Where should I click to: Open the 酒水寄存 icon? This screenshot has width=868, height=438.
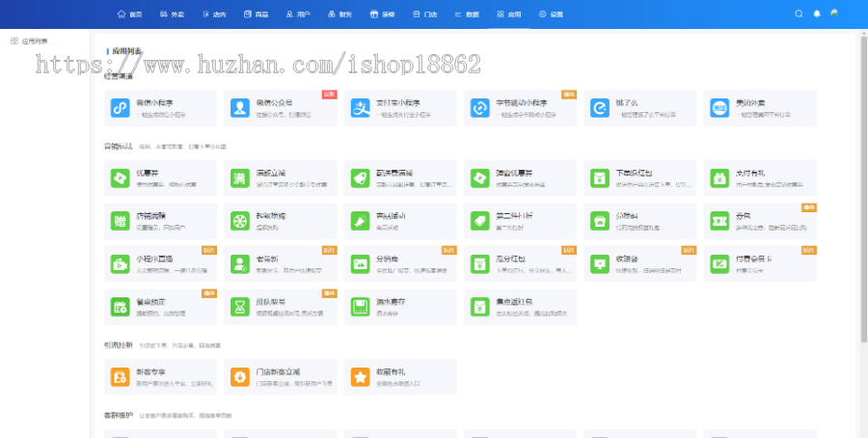(360, 307)
